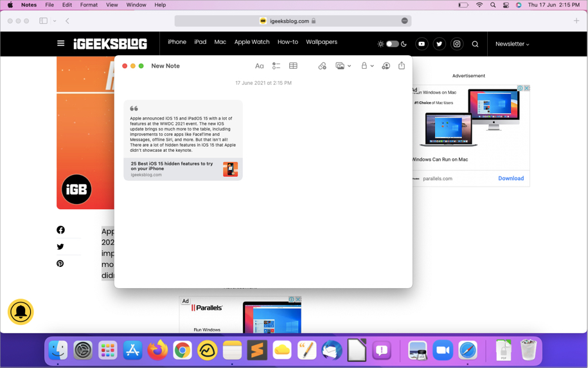Viewport: 588px width, 368px height.
Task: Open the Window menu
Action: click(136, 5)
